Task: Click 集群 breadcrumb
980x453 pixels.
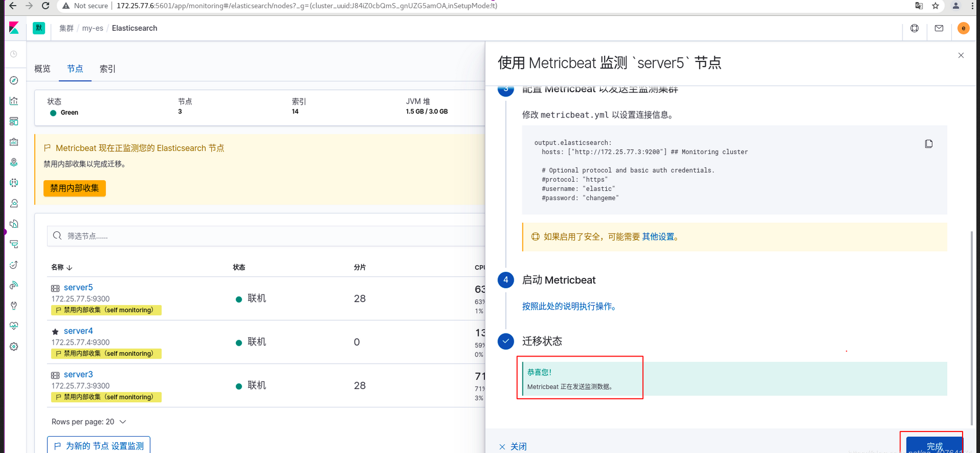Action: pyautogui.click(x=66, y=28)
